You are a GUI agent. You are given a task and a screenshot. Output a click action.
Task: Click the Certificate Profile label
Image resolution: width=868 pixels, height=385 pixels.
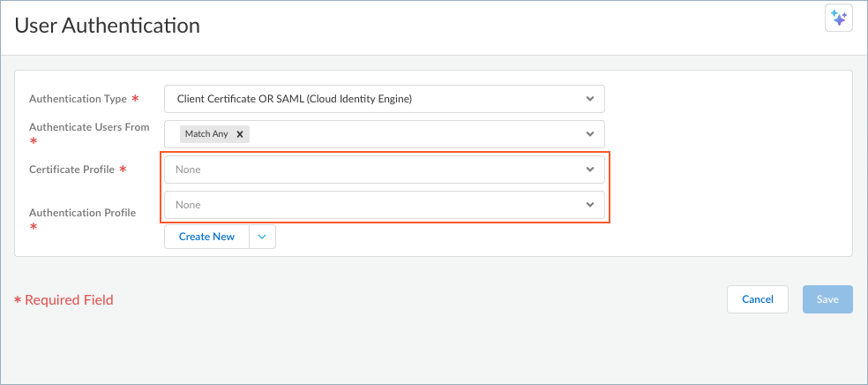click(x=71, y=170)
